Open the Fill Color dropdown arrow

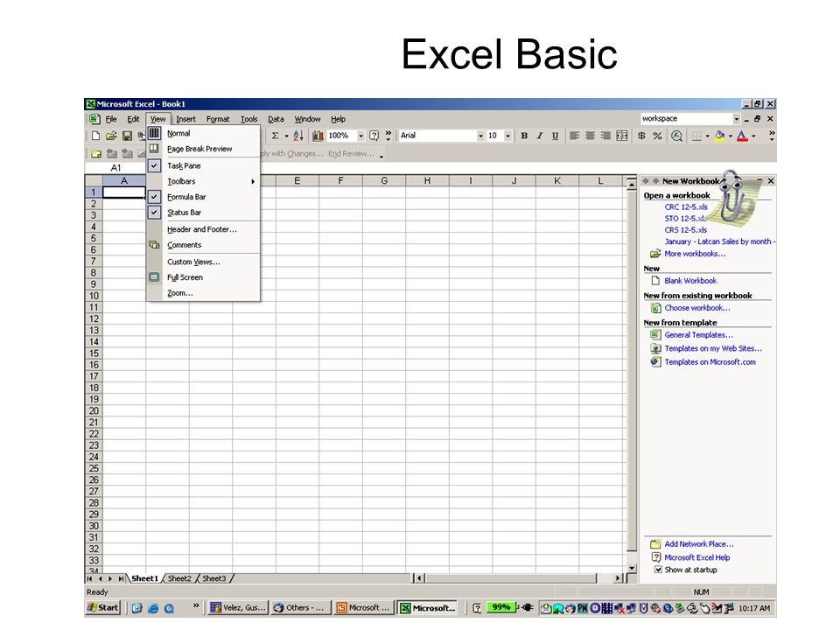[x=730, y=136]
